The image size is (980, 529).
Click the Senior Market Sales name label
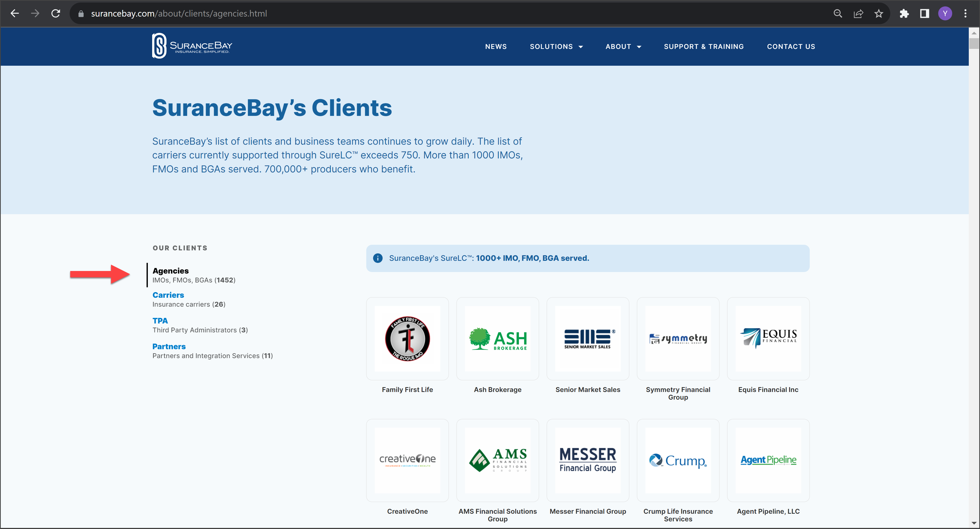[x=588, y=390]
